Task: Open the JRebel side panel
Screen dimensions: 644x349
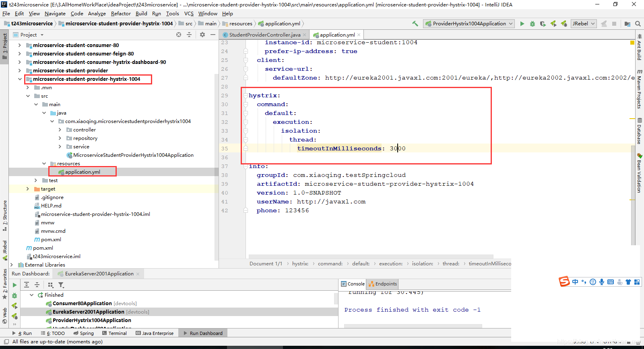Action: click(x=4, y=250)
